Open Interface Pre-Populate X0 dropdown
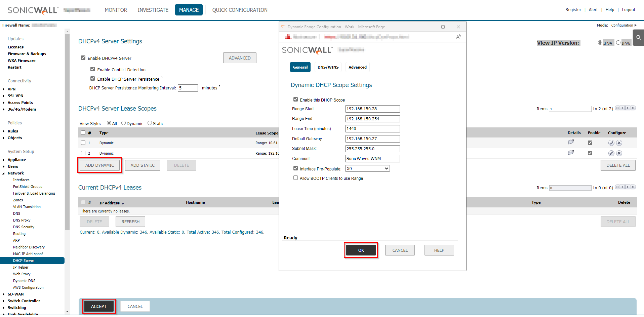Screen dimensions: 644x317 367,168
